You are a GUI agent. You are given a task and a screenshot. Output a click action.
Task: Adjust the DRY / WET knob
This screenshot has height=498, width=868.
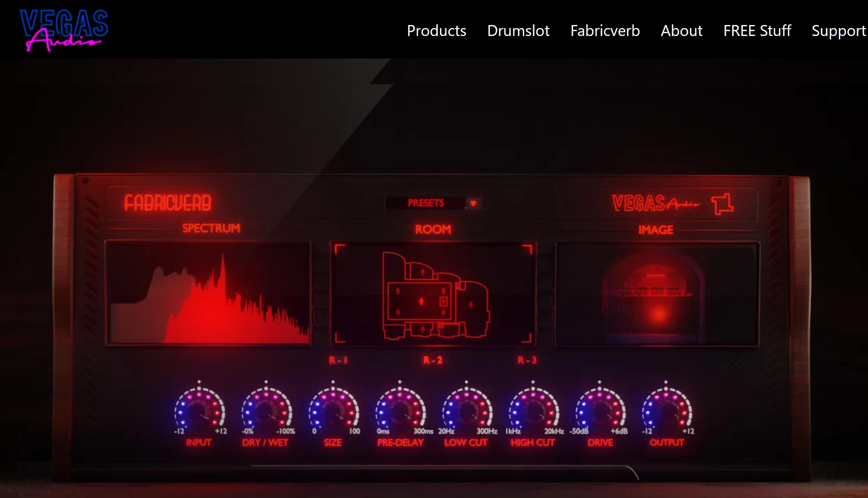tap(266, 410)
